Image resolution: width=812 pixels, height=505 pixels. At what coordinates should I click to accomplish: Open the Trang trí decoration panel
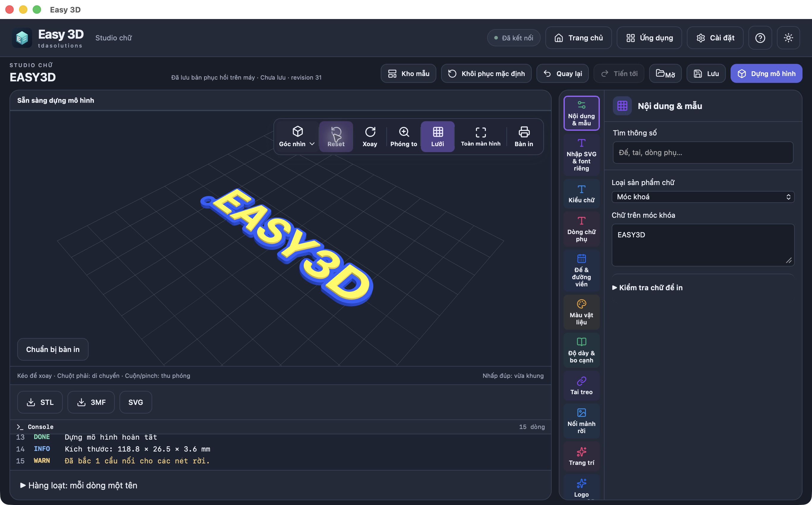581,456
